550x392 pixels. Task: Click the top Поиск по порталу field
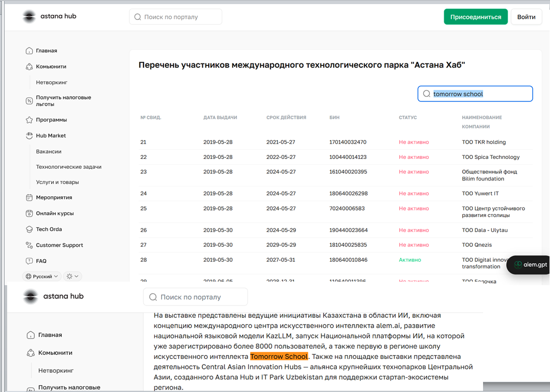(x=175, y=17)
